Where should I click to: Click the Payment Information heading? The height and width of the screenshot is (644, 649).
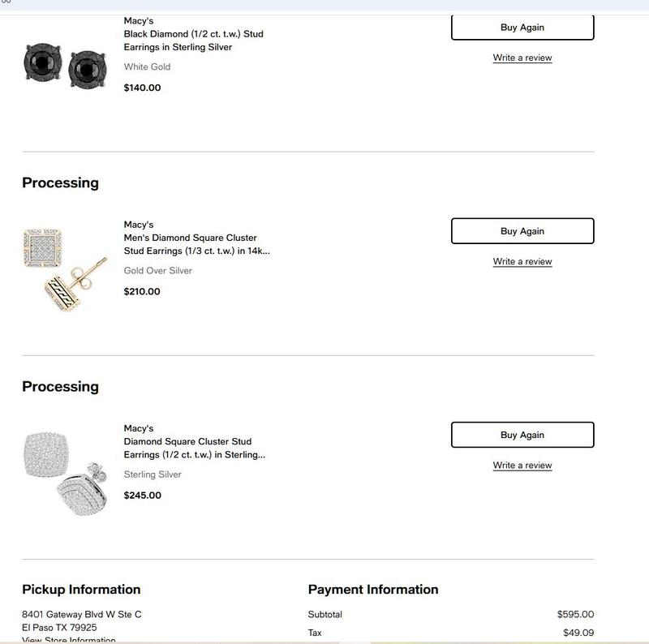pos(373,590)
